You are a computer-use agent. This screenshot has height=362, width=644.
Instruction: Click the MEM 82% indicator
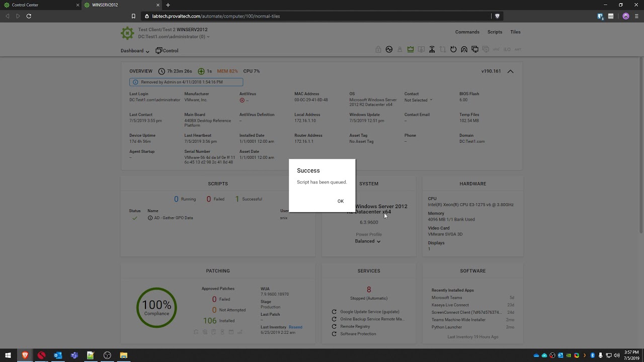(227, 71)
